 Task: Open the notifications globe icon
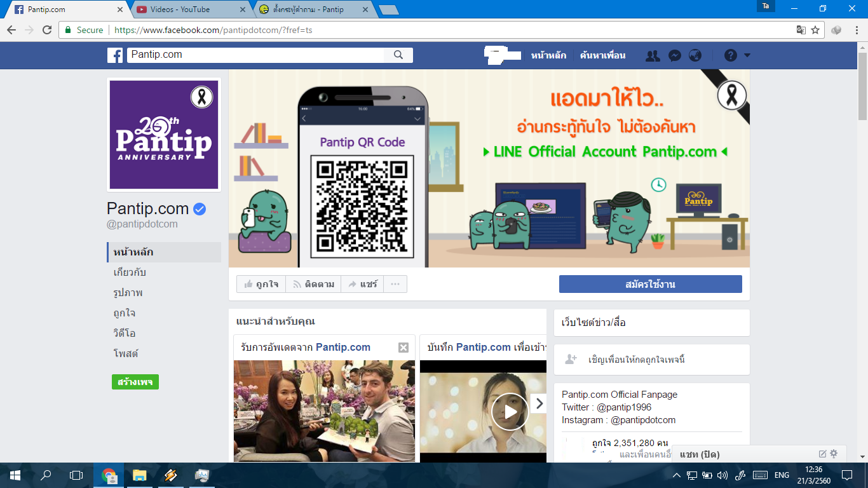[x=695, y=55]
